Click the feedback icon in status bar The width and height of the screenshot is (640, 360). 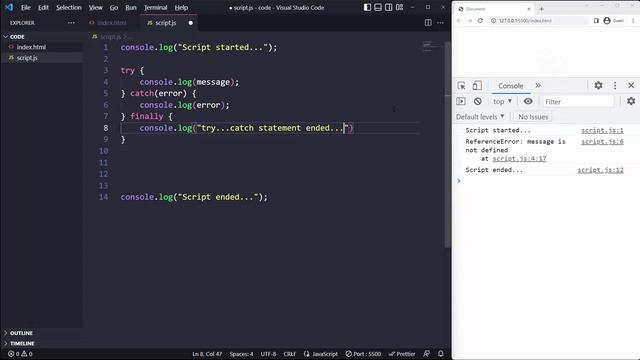click(427, 354)
